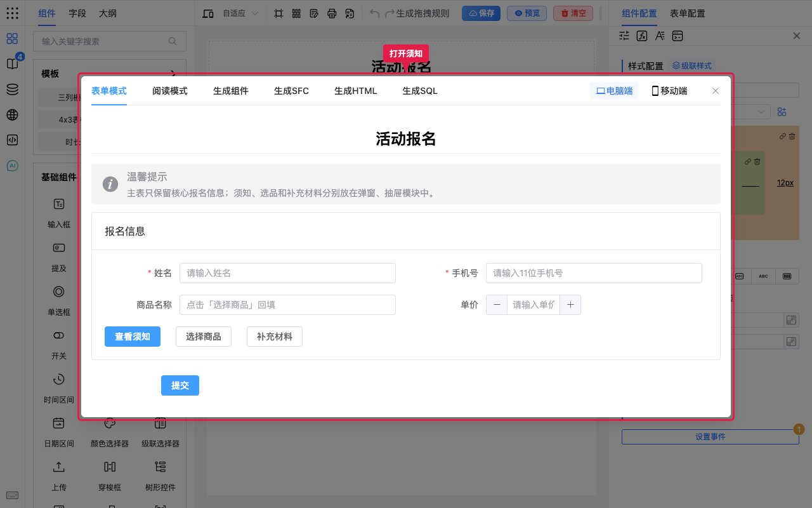Open the 生成HTML tab
This screenshot has height=508, width=812.
(356, 91)
